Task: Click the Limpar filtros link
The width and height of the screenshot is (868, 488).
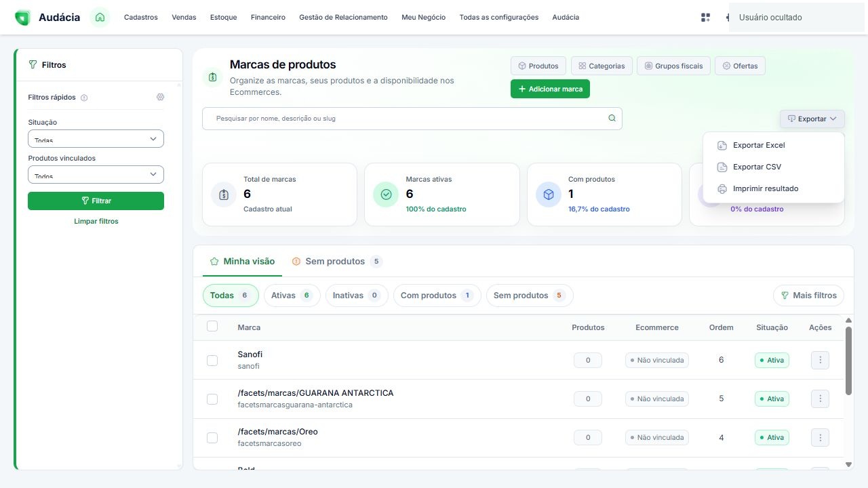Action: click(x=96, y=221)
